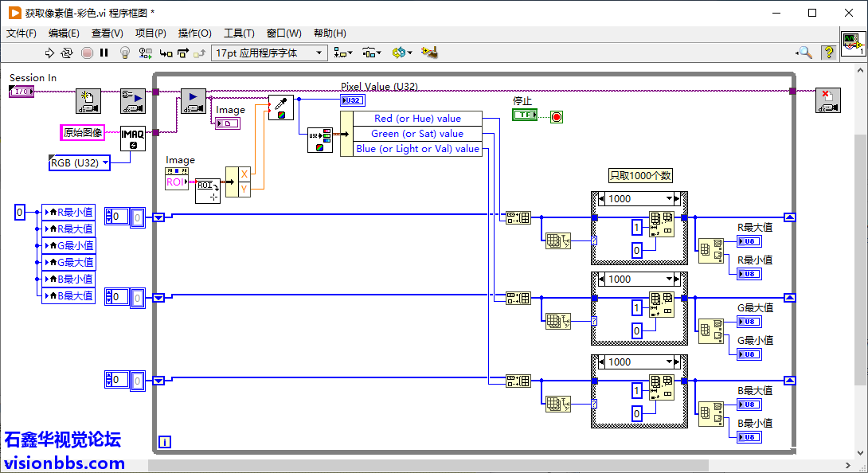The width and height of the screenshot is (868, 473).
Task: Select the Session In I/O terminal
Action: pos(22,92)
